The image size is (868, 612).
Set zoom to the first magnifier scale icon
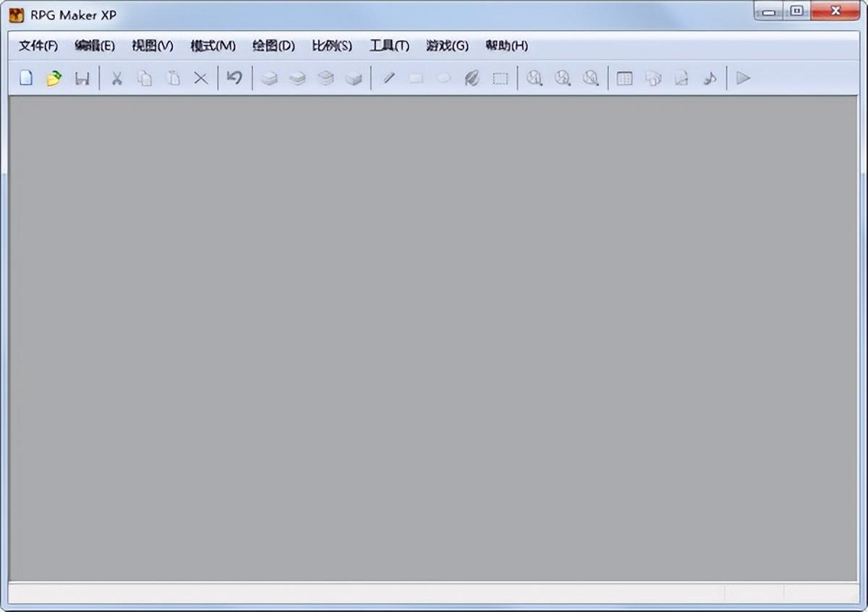pyautogui.click(x=535, y=78)
